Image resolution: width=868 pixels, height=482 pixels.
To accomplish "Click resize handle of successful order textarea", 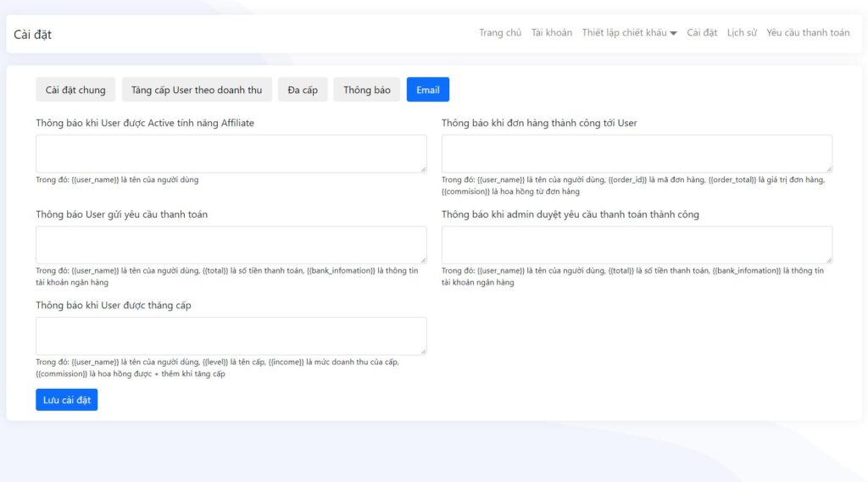I will [828, 169].
